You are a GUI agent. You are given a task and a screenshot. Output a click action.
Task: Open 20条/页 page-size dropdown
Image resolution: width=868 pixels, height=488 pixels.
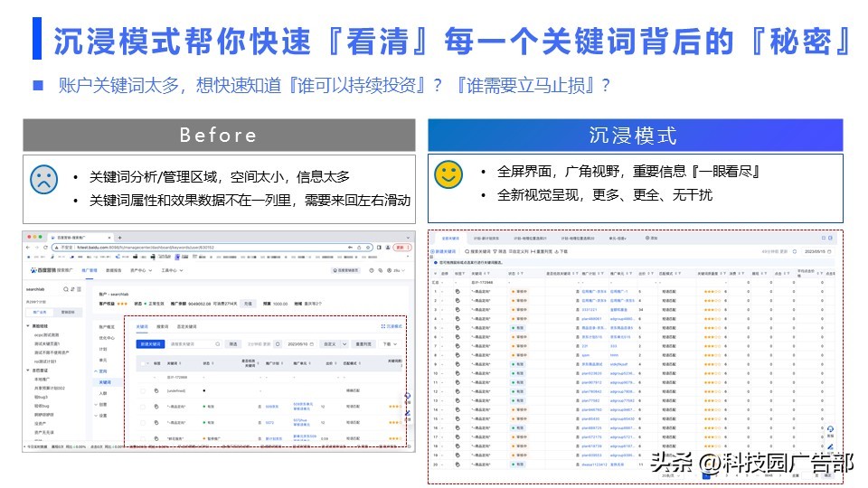669,476
